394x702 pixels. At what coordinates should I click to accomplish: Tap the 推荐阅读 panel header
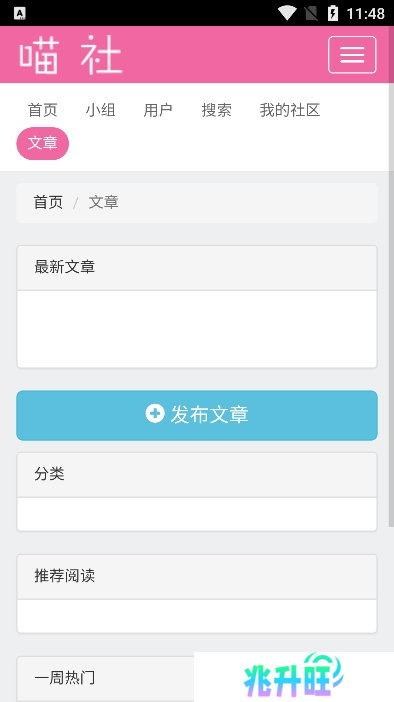197,577
